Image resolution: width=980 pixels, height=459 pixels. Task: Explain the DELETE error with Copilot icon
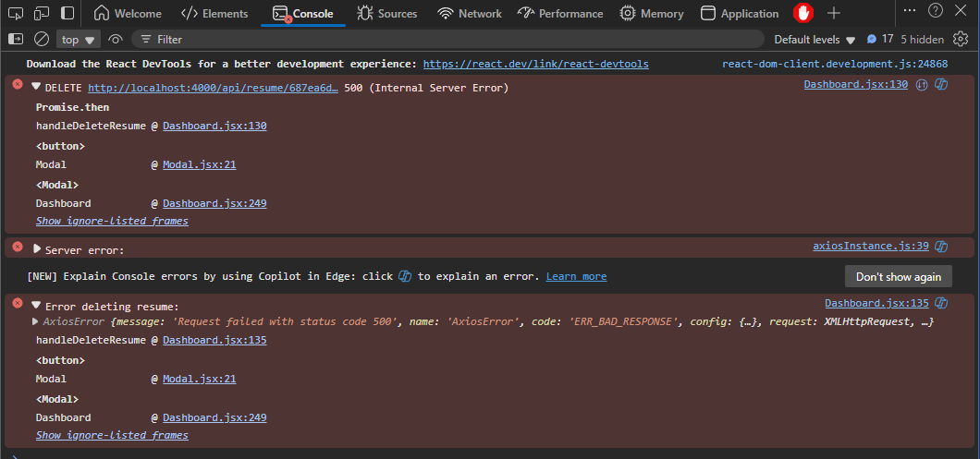[x=941, y=84]
